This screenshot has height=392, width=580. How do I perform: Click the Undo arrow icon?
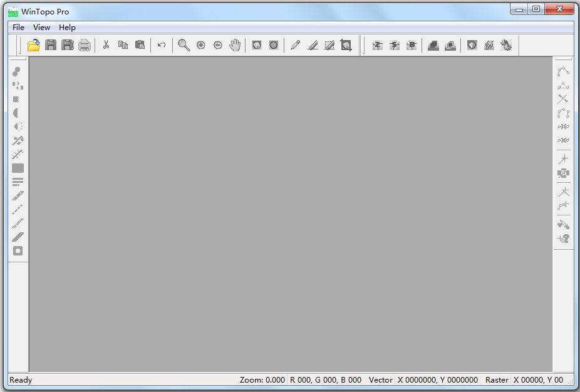162,45
